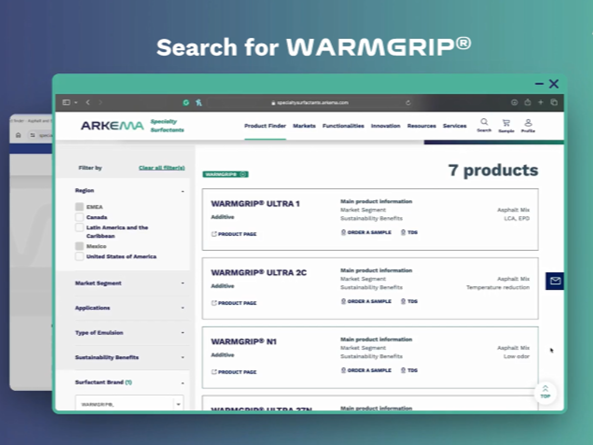Reload page via address bar refresh icon

pos(408,102)
